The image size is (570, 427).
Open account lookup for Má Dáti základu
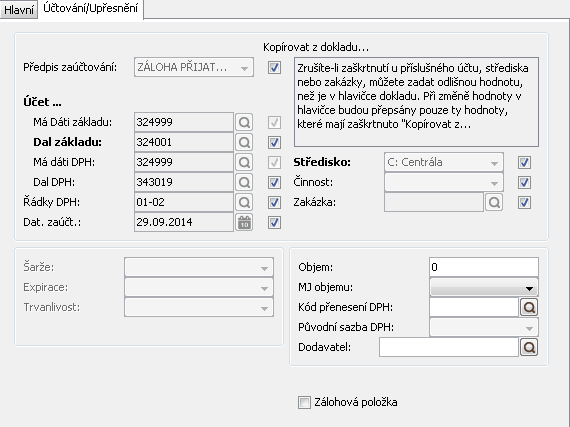[244, 122]
